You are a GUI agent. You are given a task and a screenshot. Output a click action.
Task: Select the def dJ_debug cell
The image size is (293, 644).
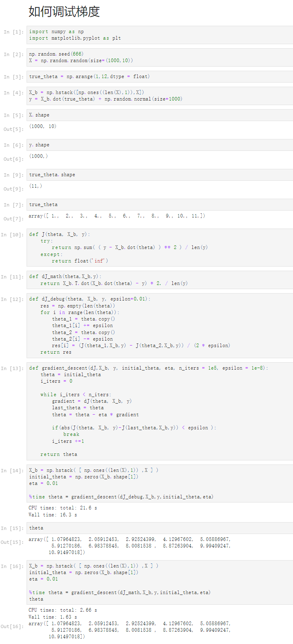pyautogui.click(x=160, y=325)
